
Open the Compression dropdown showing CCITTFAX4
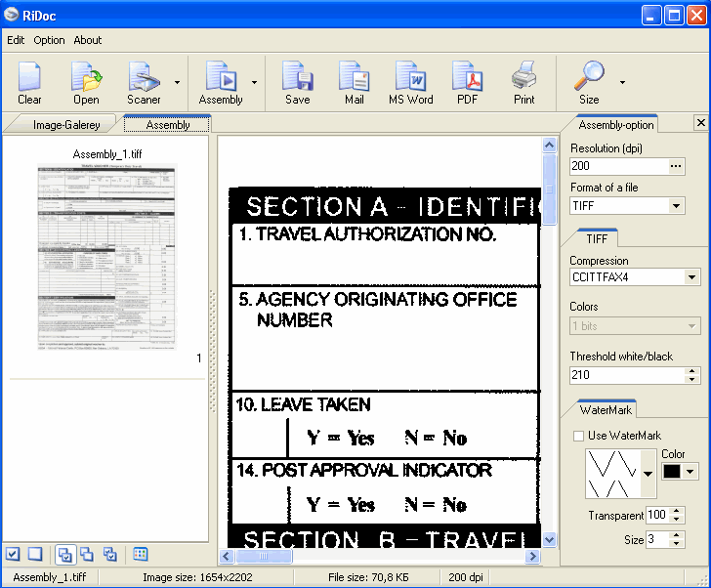point(692,277)
